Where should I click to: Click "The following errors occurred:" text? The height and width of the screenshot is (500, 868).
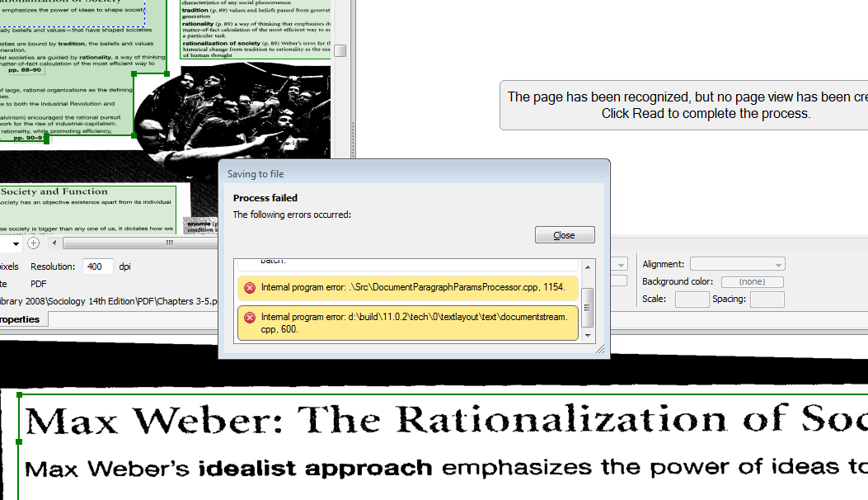tap(292, 215)
